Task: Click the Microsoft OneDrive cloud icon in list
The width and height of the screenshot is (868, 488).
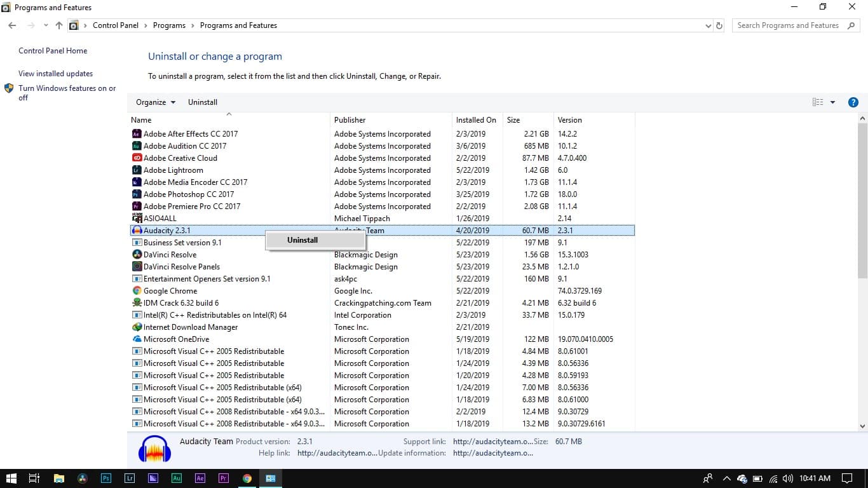Action: (137, 339)
